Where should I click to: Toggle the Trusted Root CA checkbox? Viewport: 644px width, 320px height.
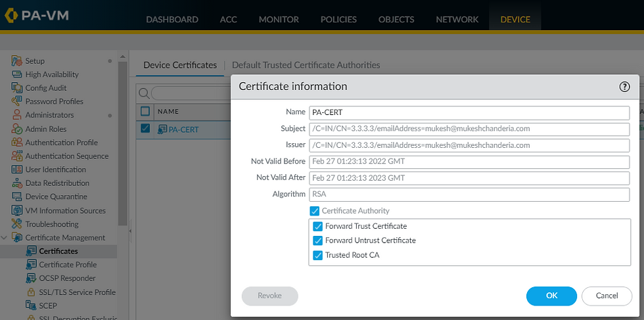(317, 256)
